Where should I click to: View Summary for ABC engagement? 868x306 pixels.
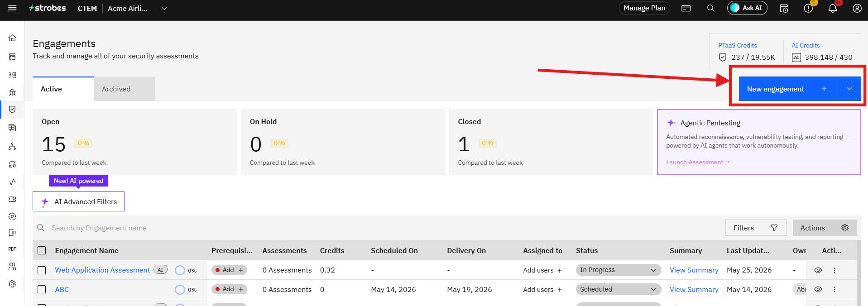pos(694,289)
